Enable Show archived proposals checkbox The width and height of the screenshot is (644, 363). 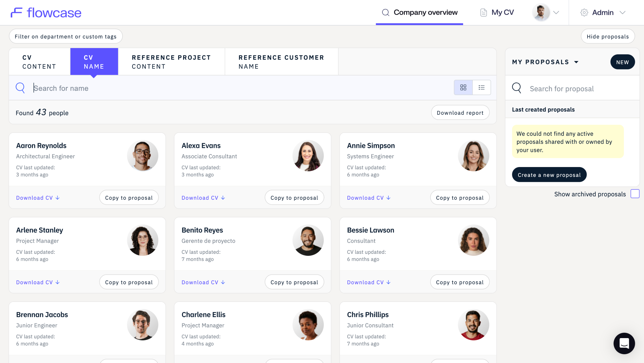[635, 194]
